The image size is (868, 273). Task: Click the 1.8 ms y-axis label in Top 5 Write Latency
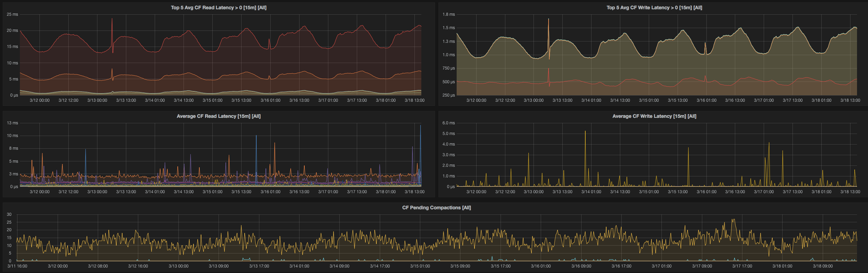(x=448, y=14)
